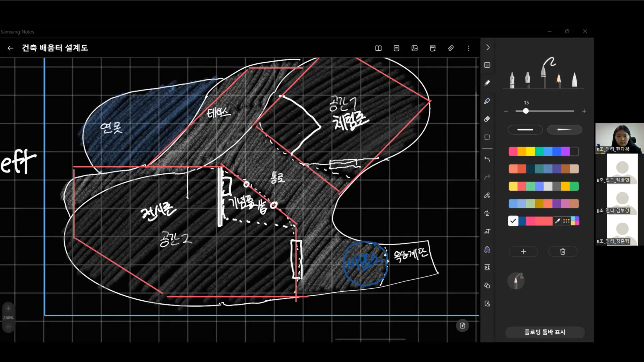Redo the undone stroke

487,177
